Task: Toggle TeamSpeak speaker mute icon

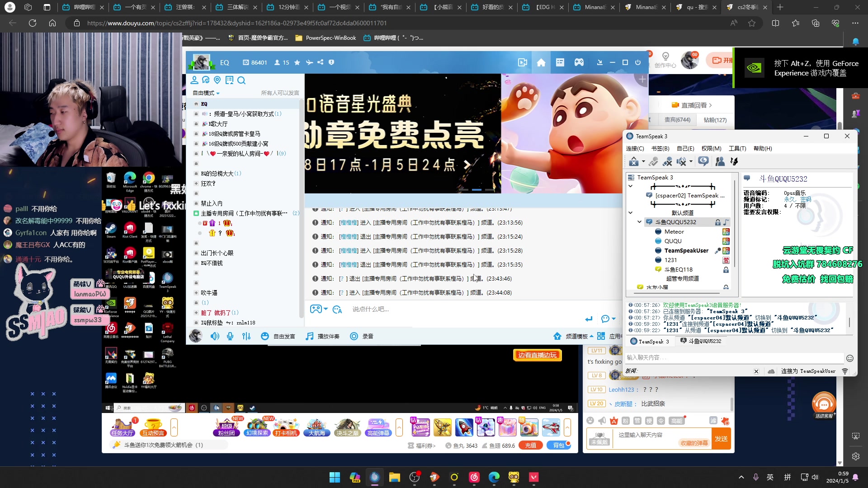Action: click(682, 161)
